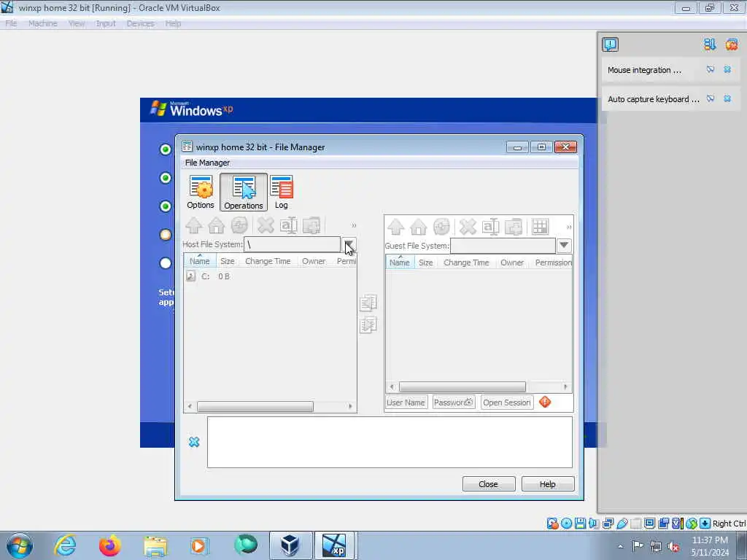Image resolution: width=747 pixels, height=560 pixels.
Task: Show the Log panel in File Manager
Action: point(282,192)
